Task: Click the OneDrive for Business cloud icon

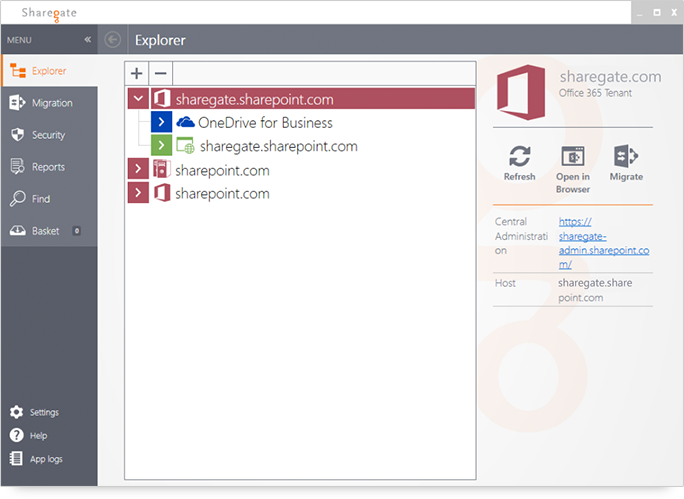Action: pyautogui.click(x=185, y=123)
